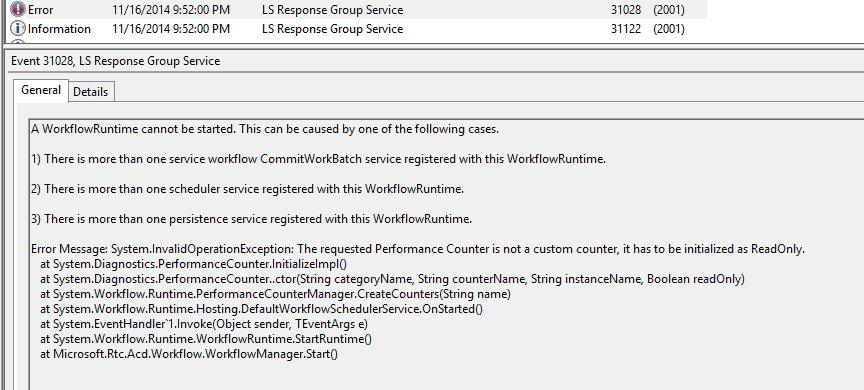Click the WorkflowRuntime.StartRuntime() stack line

[206, 339]
